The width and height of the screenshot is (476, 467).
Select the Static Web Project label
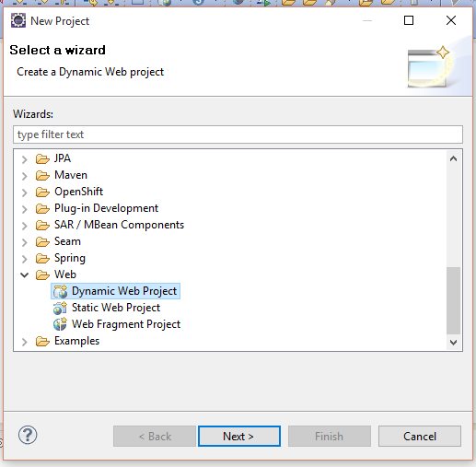(116, 308)
